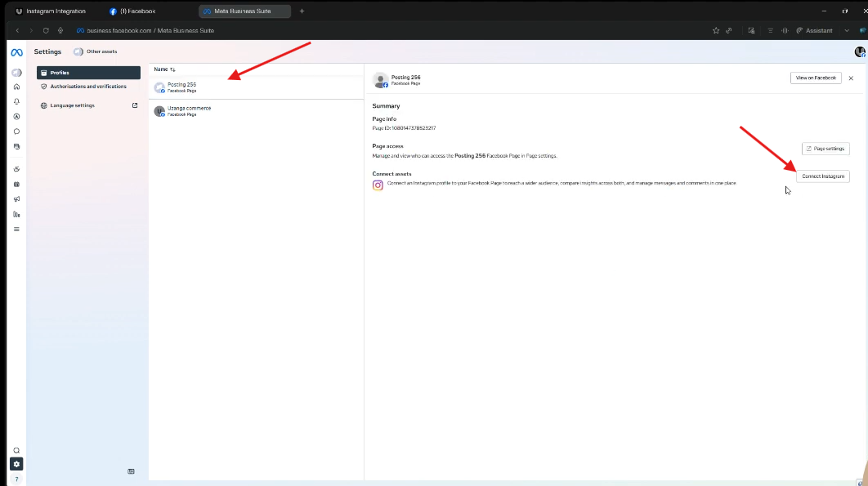Open Insights bar chart icon in sidebar

(x=16, y=214)
